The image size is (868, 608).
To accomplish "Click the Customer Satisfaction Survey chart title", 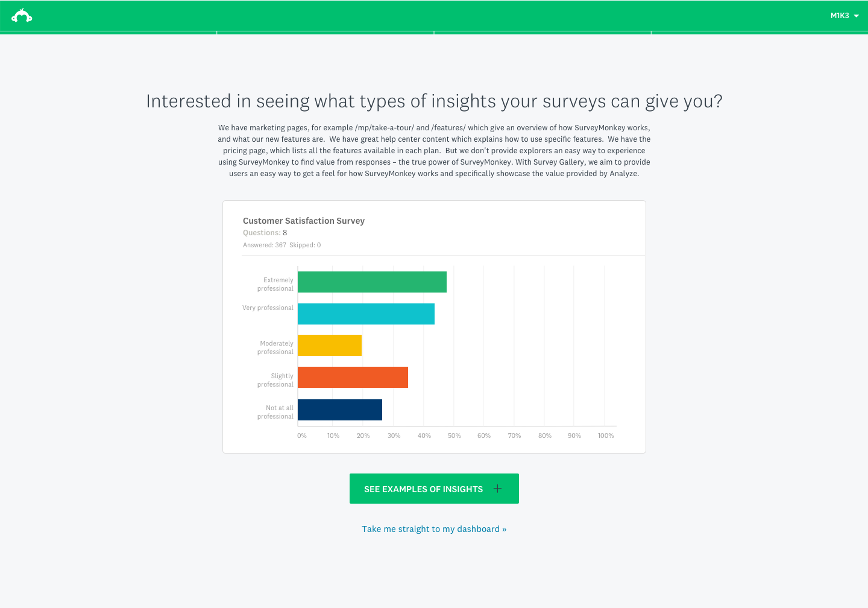I will tap(304, 221).
